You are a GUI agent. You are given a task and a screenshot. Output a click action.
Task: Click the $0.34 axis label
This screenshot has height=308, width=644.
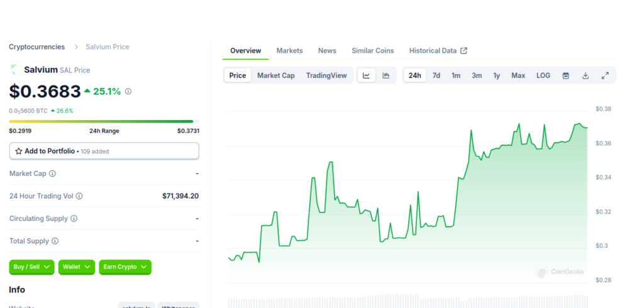[x=603, y=177]
